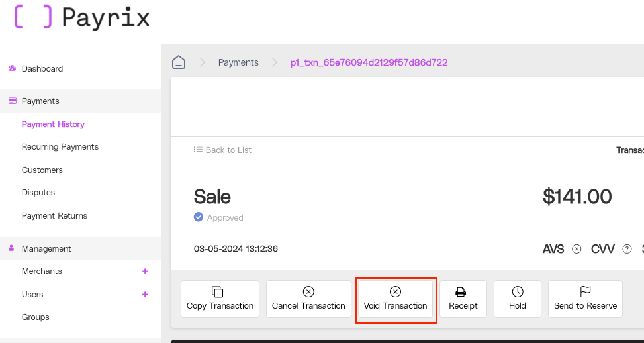The width and height of the screenshot is (644, 343).
Task: Open Dashboard in the sidebar
Action: click(42, 69)
